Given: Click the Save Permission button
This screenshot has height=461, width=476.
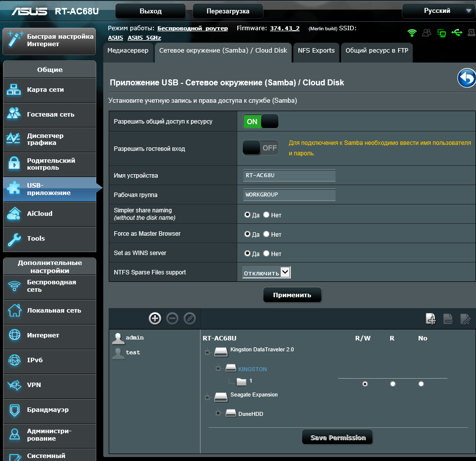Looking at the screenshot, I should 338,437.
